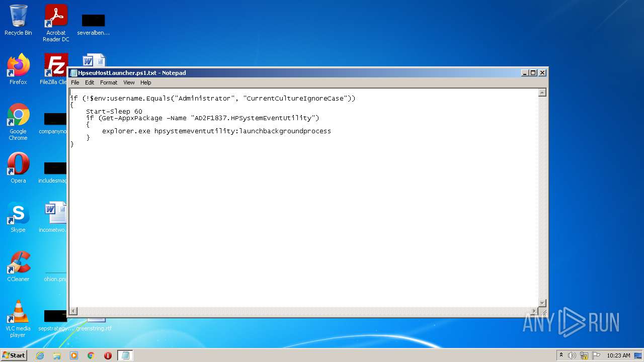Open Opera from the taskbar
644x362 pixels.
[108, 355]
